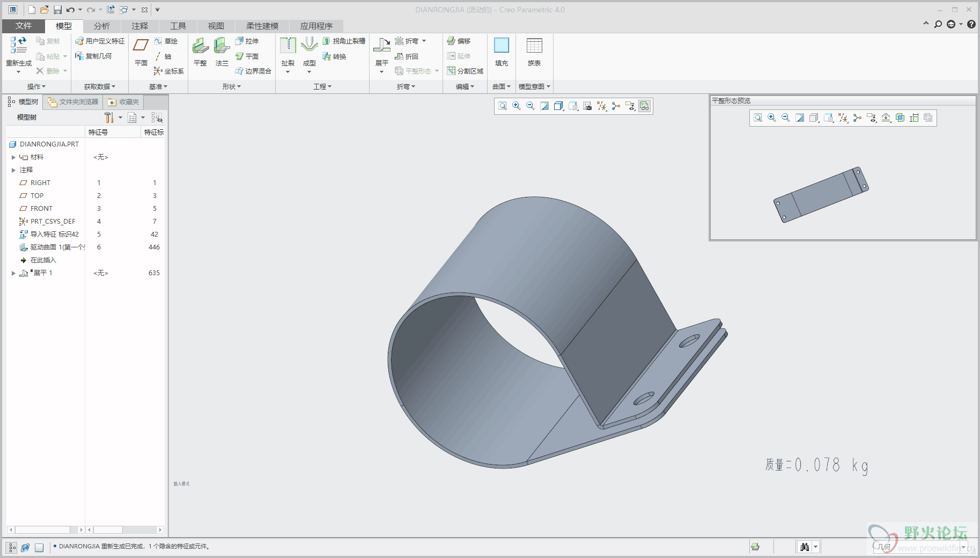Click the Split Area (分割区域) tool
This screenshot has width=980, height=558.
[x=465, y=71]
